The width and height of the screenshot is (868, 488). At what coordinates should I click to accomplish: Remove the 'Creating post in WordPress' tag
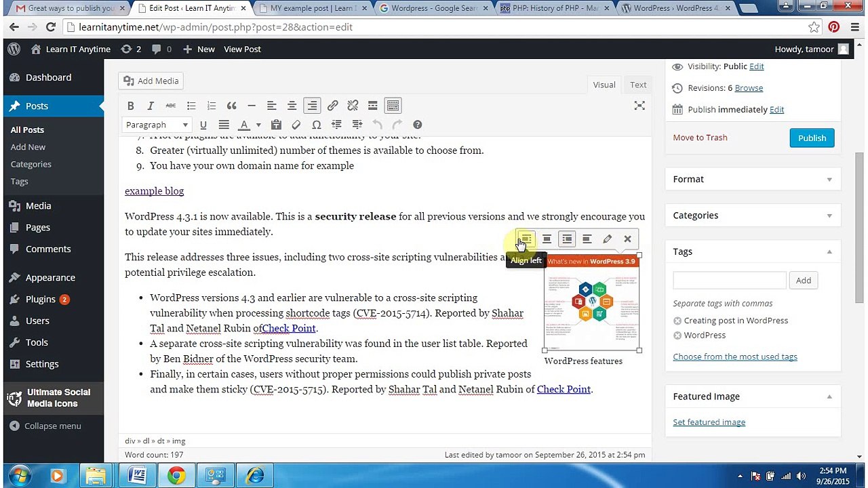click(x=677, y=321)
